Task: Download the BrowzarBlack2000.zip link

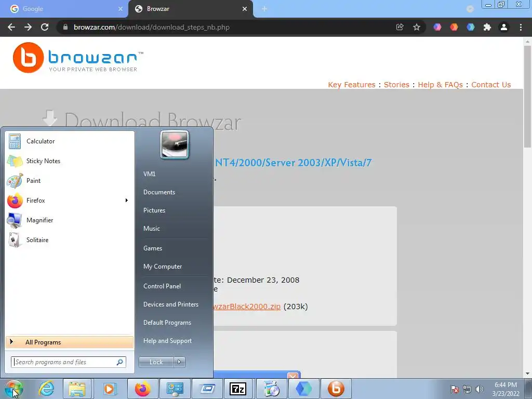Action: pyautogui.click(x=247, y=307)
